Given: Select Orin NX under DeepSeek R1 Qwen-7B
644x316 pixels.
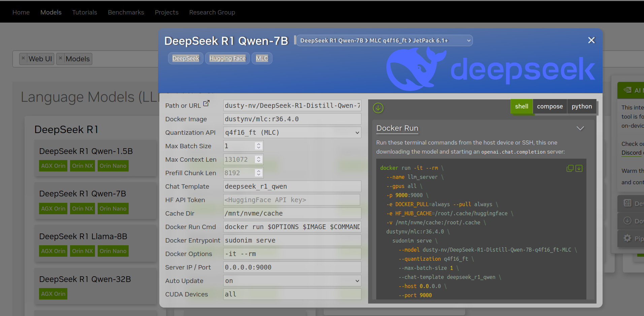Looking at the screenshot, I should click(x=83, y=209).
